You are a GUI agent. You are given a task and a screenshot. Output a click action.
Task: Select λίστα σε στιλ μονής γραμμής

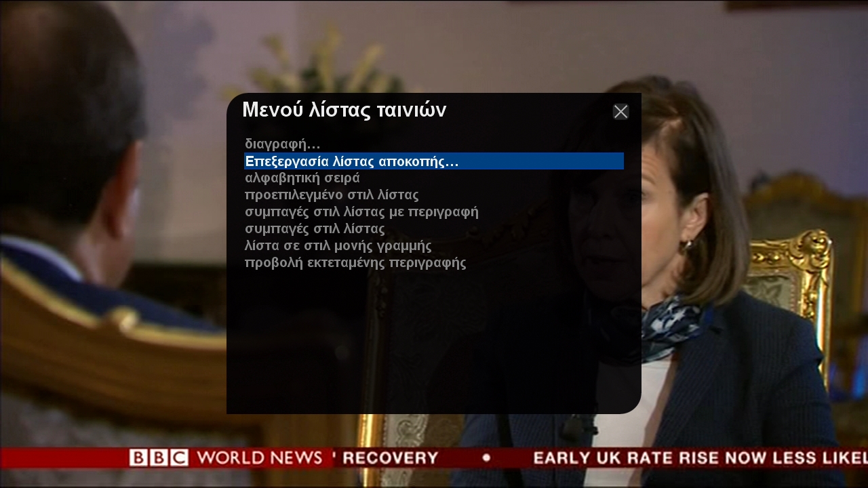click(434, 246)
